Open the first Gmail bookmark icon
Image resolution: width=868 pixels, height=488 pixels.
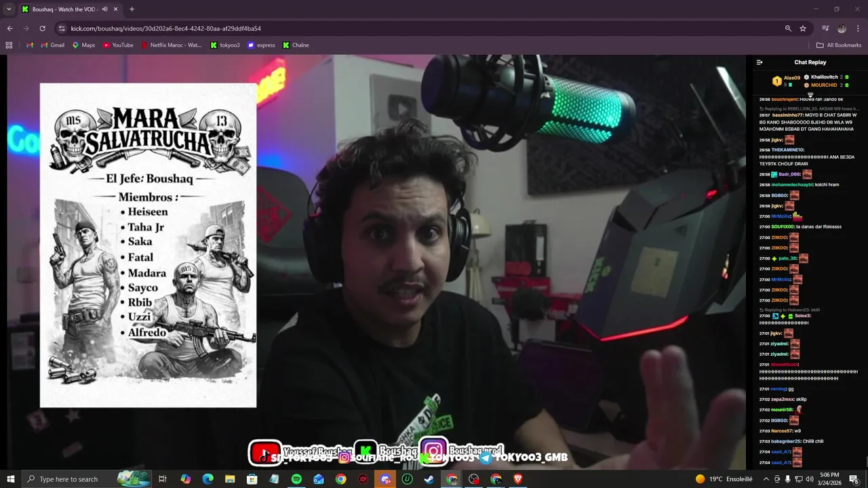click(30, 45)
